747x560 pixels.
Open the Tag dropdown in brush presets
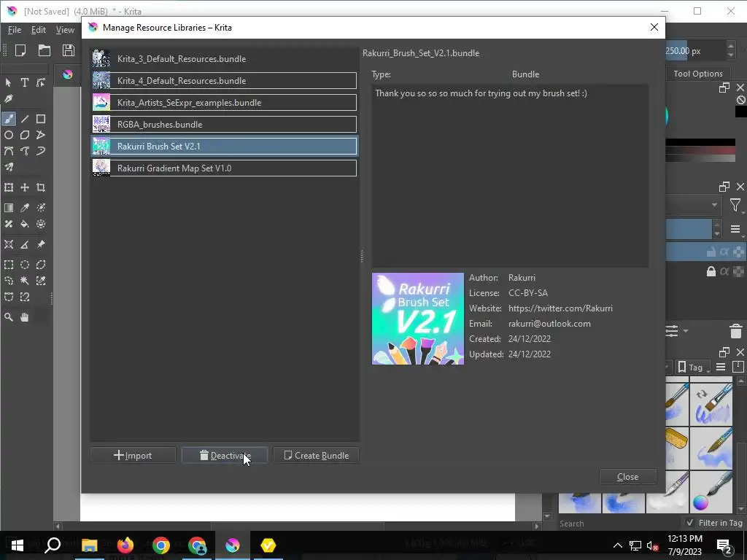click(x=694, y=367)
